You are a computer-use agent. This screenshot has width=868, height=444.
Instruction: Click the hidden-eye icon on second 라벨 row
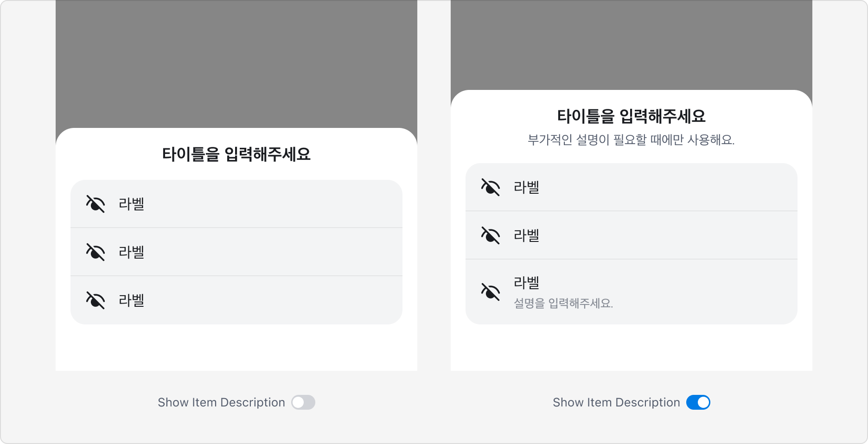pyautogui.click(x=96, y=252)
